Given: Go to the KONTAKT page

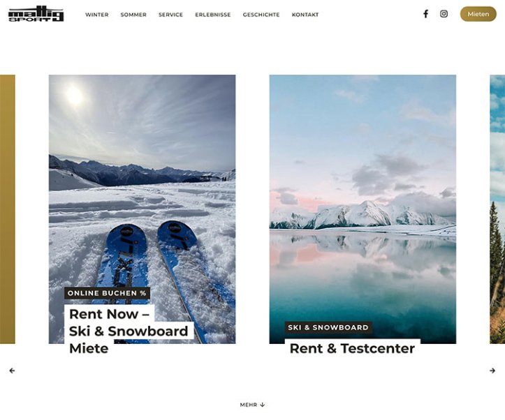Looking at the screenshot, I should click(x=305, y=15).
